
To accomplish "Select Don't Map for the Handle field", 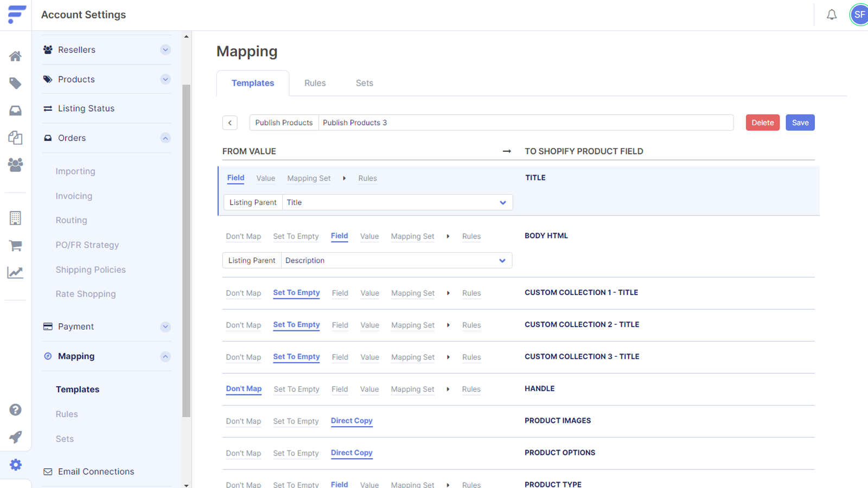I will [244, 389].
